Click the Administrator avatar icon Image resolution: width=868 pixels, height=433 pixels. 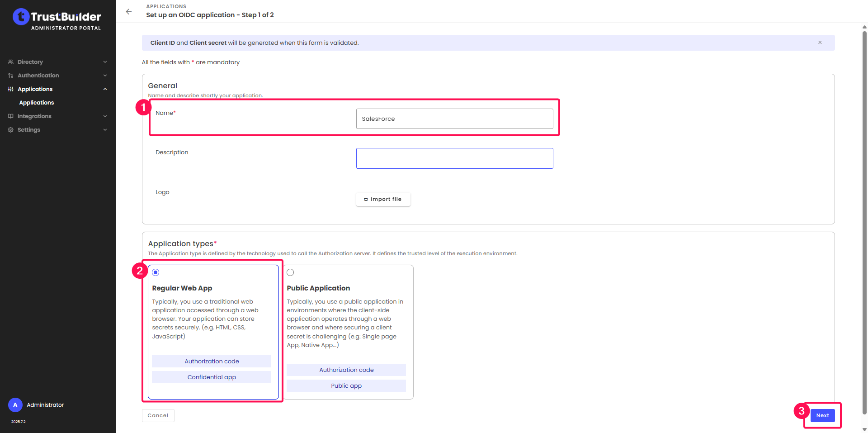pos(15,405)
